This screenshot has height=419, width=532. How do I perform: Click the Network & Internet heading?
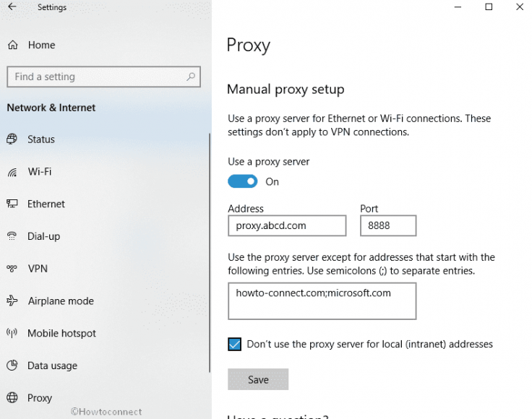click(x=51, y=108)
